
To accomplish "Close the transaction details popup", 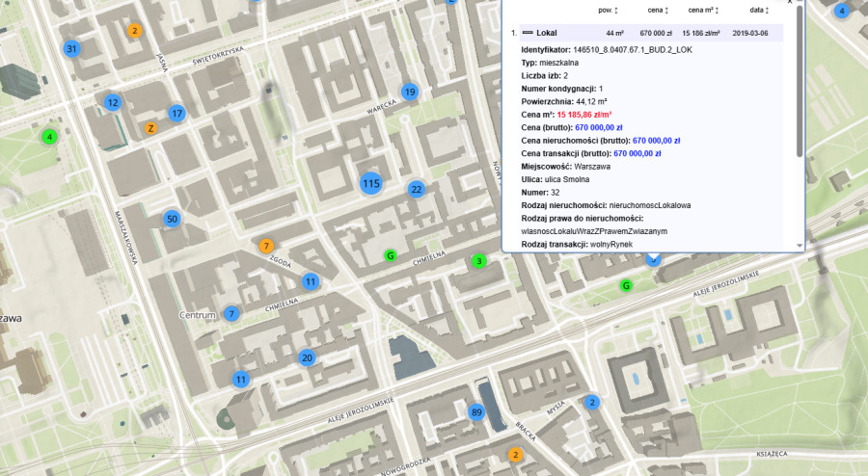I will pos(790,2).
